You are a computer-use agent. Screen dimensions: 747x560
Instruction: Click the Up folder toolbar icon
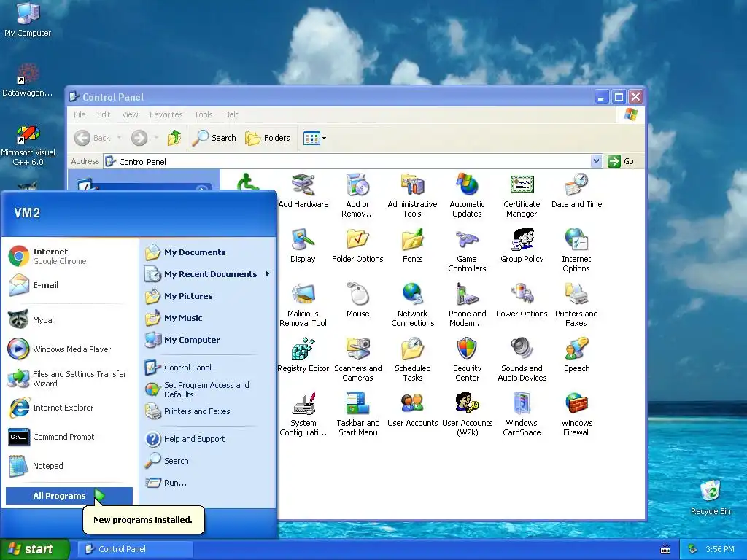(174, 138)
